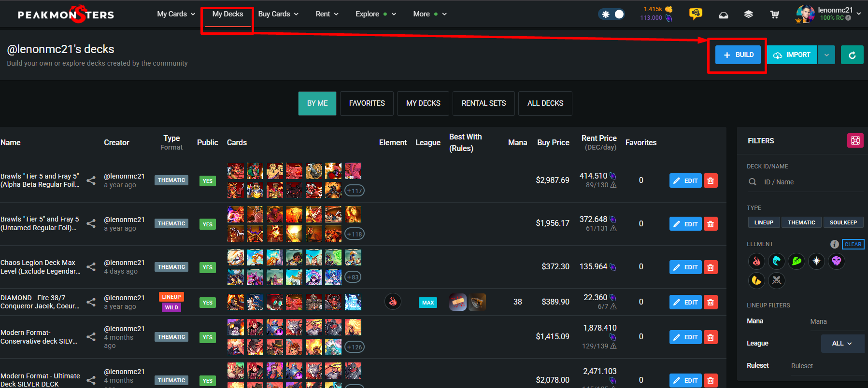
Task: Switch to the FAVORITES tab
Action: click(367, 103)
